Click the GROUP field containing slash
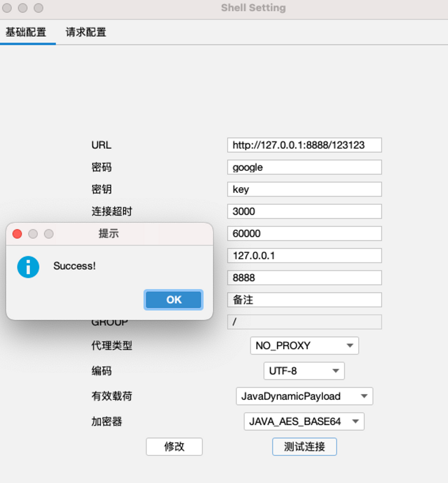Viewport: 448px width, 483px height. (304, 322)
